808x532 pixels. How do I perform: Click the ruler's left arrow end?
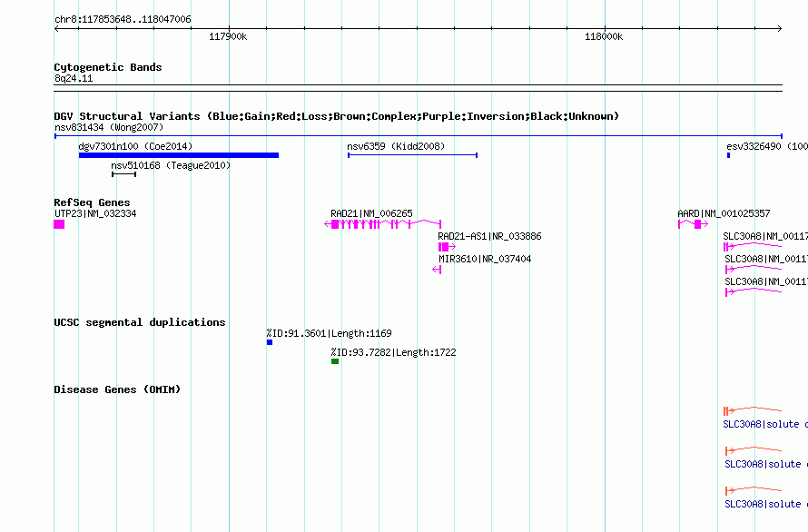tap(56, 29)
